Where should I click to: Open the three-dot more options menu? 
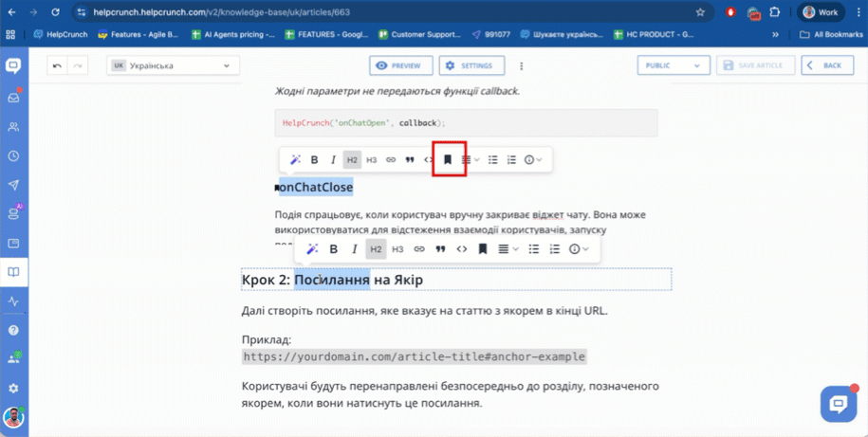coord(521,66)
